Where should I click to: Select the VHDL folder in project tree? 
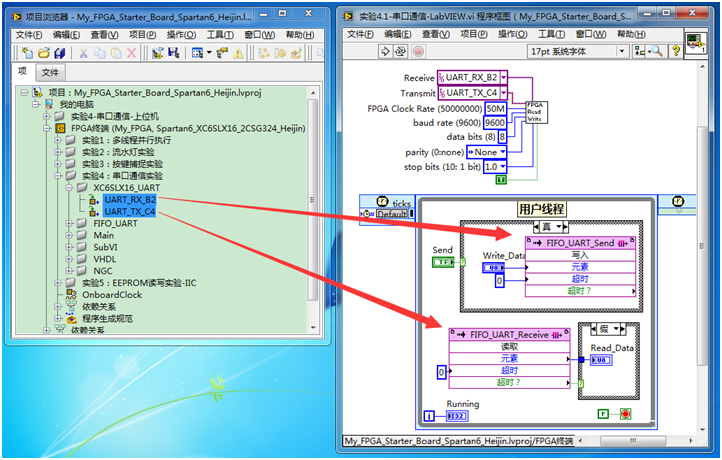pos(105,259)
